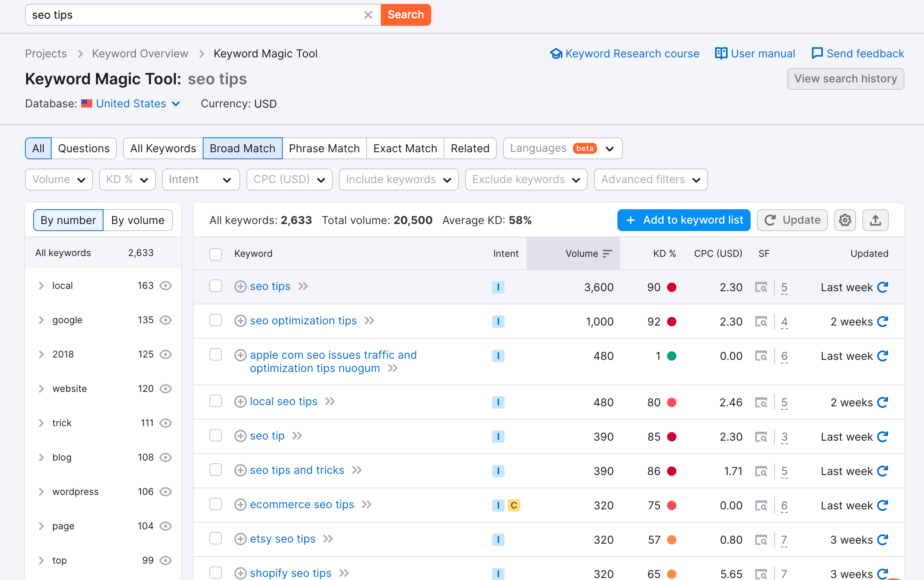Open View search history
The image size is (924, 580).
tap(846, 79)
